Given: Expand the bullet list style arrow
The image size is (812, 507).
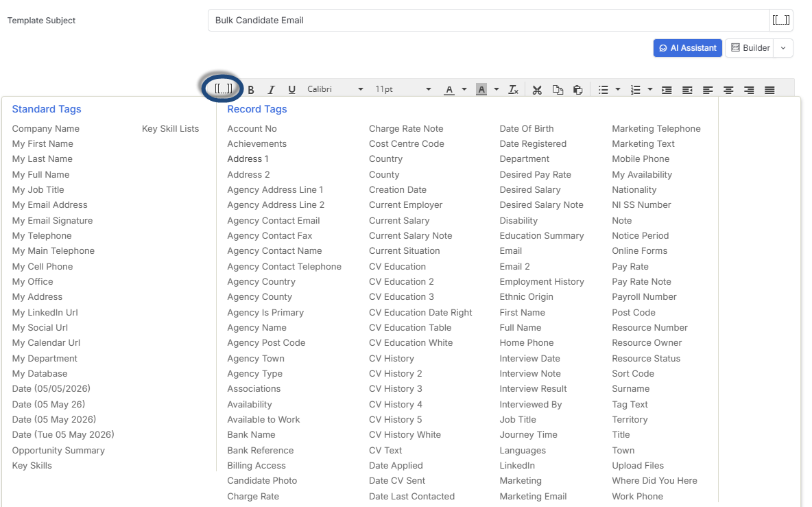Looking at the screenshot, I should [x=618, y=89].
